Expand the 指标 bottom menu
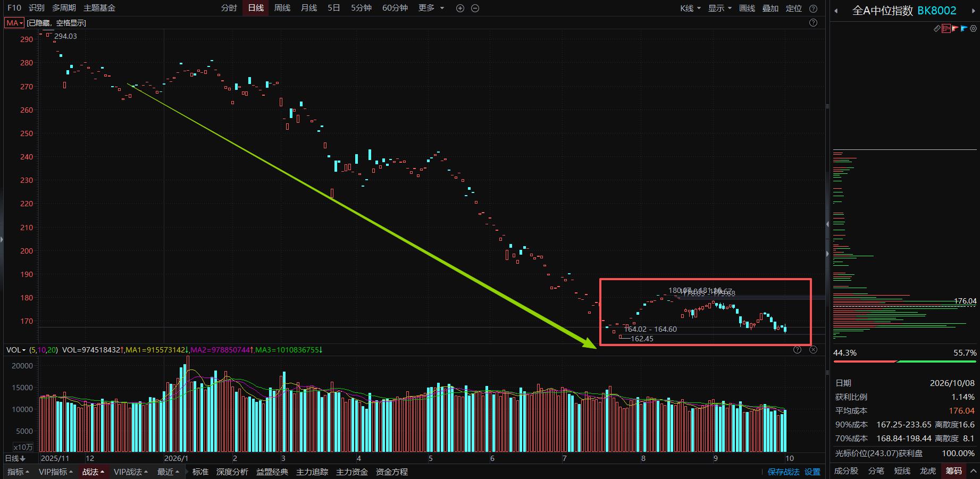This screenshot has height=479, width=980. click(19, 472)
